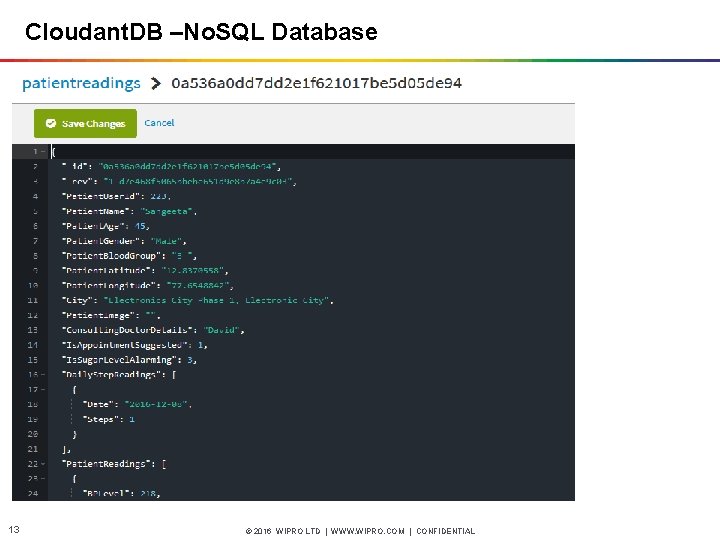Screen dimensions: 720x540
Task: Click the WWW.WIPRO.COM footer text
Action: point(367,531)
